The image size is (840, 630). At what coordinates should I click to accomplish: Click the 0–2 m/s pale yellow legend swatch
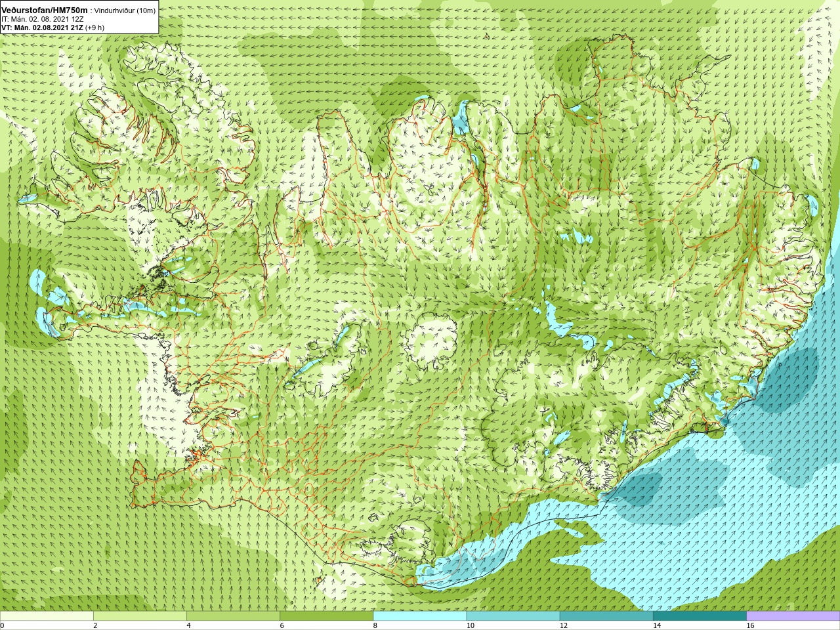pyautogui.click(x=47, y=616)
